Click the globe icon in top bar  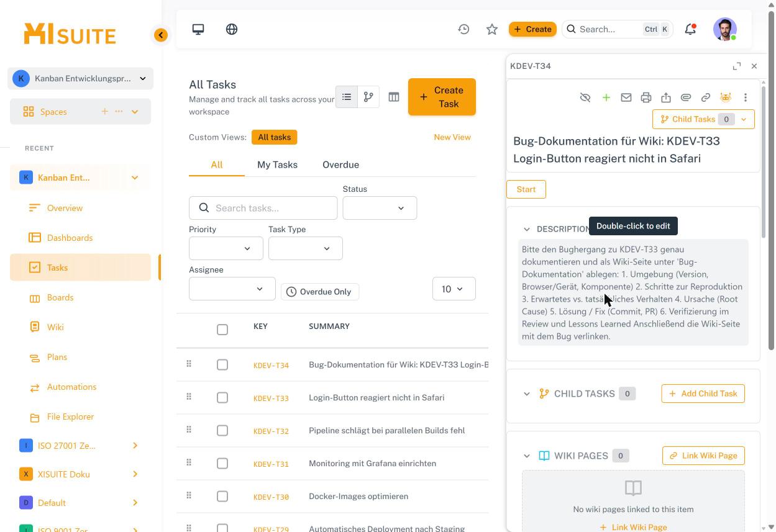tap(232, 29)
